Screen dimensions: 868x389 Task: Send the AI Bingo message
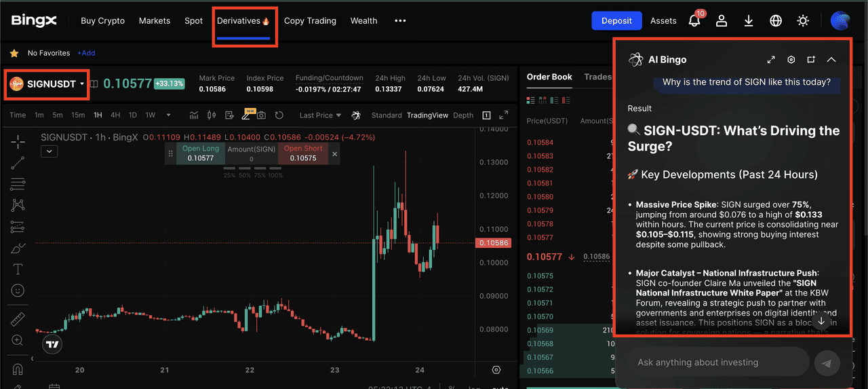pyautogui.click(x=827, y=363)
